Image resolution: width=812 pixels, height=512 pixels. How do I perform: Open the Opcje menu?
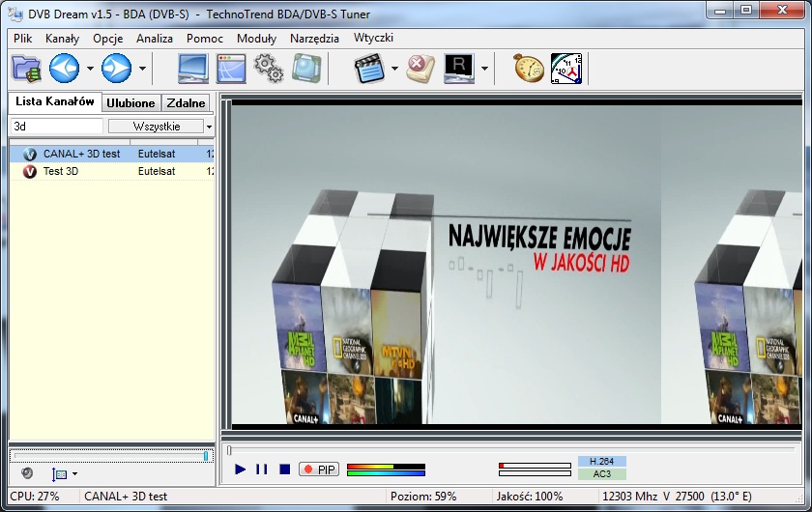pos(107,39)
